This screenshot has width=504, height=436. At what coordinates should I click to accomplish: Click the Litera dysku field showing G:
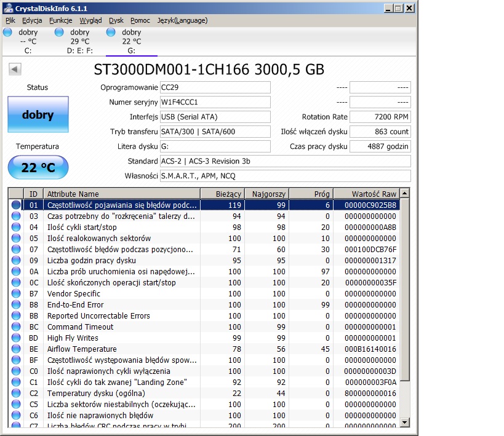coord(215,146)
